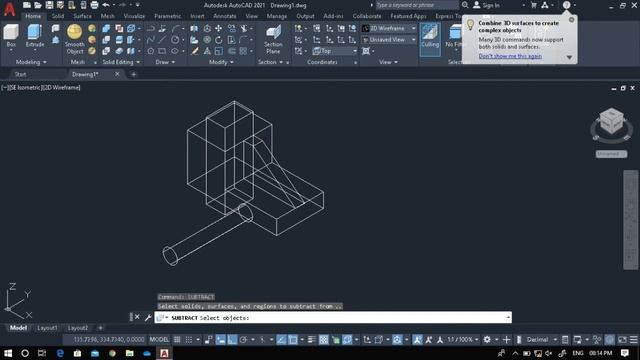Toggle object snap tracking in status bar

point(281,340)
